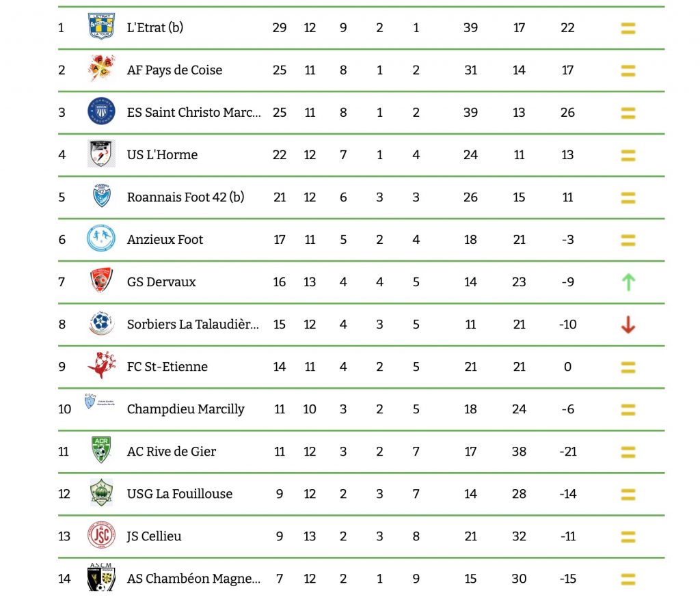The height and width of the screenshot is (606, 700).
Task: Click the Roannais Foot 42 shield logo
Action: (x=101, y=195)
